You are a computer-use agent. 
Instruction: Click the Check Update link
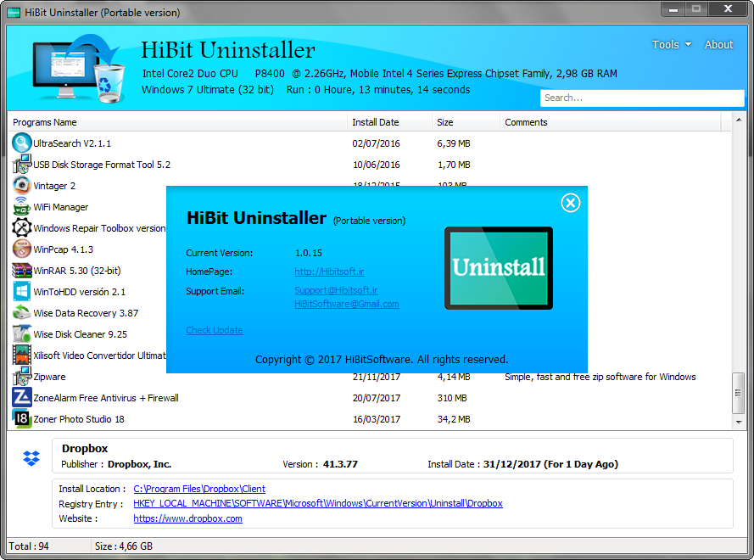(215, 330)
